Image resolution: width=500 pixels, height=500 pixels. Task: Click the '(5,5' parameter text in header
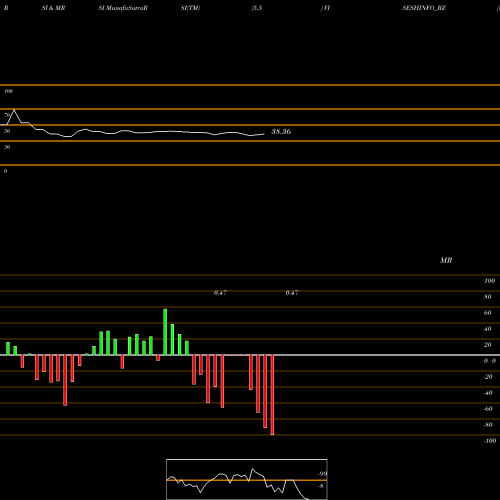click(x=257, y=8)
